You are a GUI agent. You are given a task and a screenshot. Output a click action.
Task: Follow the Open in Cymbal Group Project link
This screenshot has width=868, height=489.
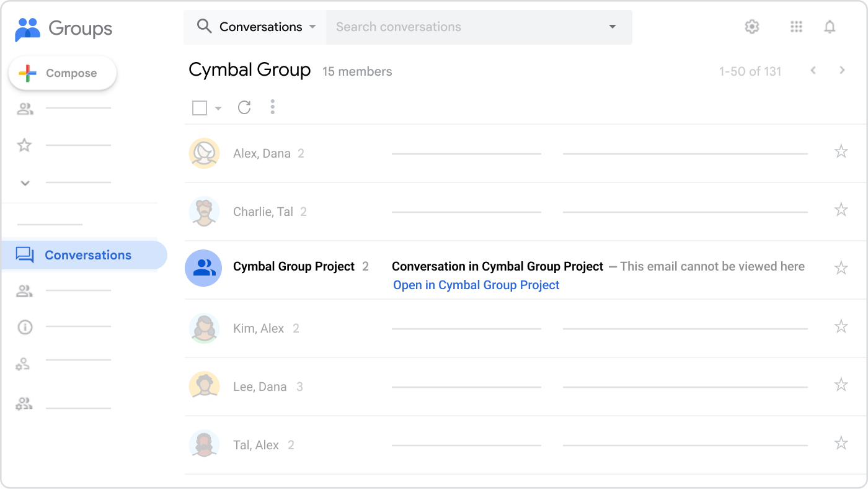tap(476, 285)
